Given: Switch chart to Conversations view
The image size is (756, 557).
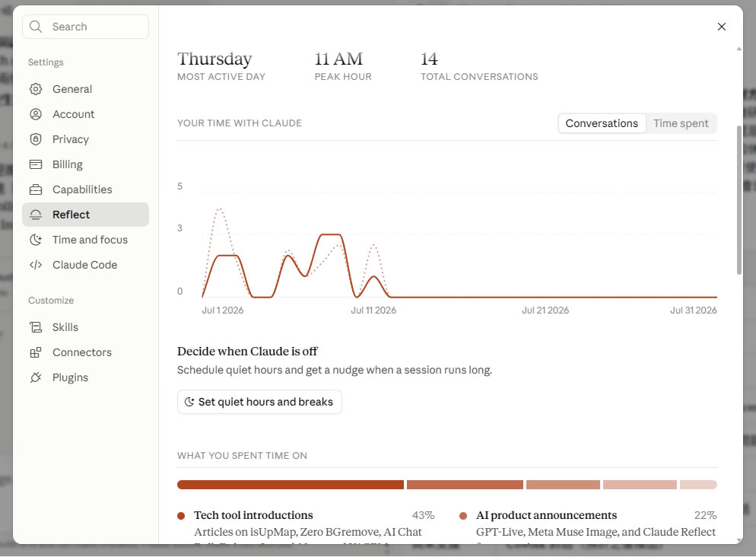Looking at the screenshot, I should [x=602, y=123].
